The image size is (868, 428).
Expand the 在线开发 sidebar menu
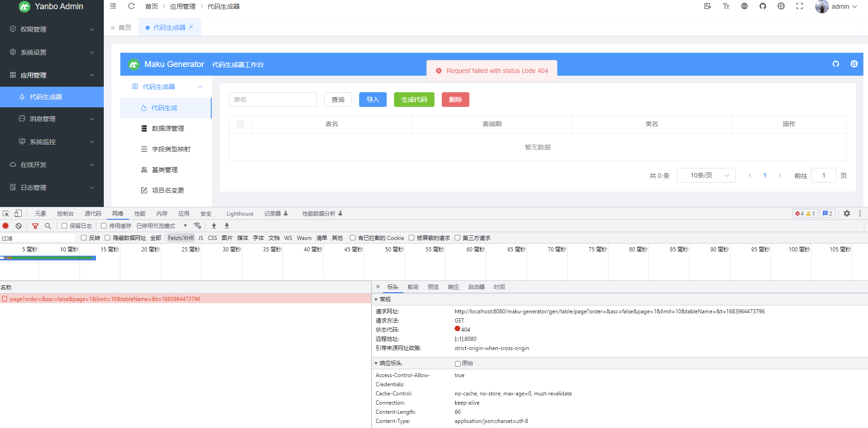pyautogui.click(x=52, y=165)
